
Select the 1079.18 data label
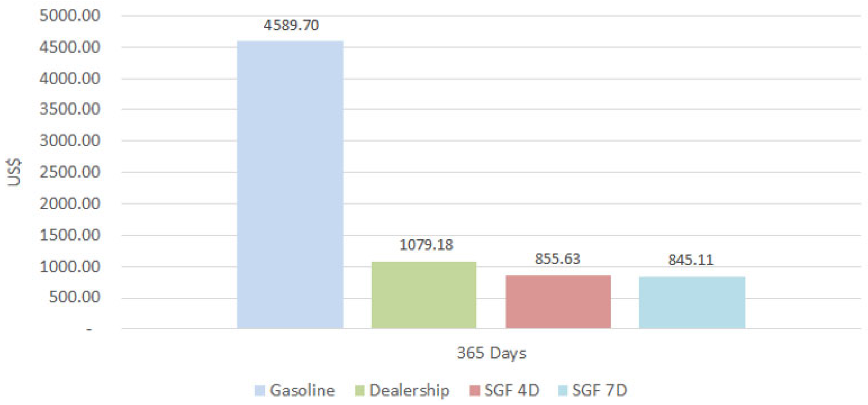click(x=426, y=245)
